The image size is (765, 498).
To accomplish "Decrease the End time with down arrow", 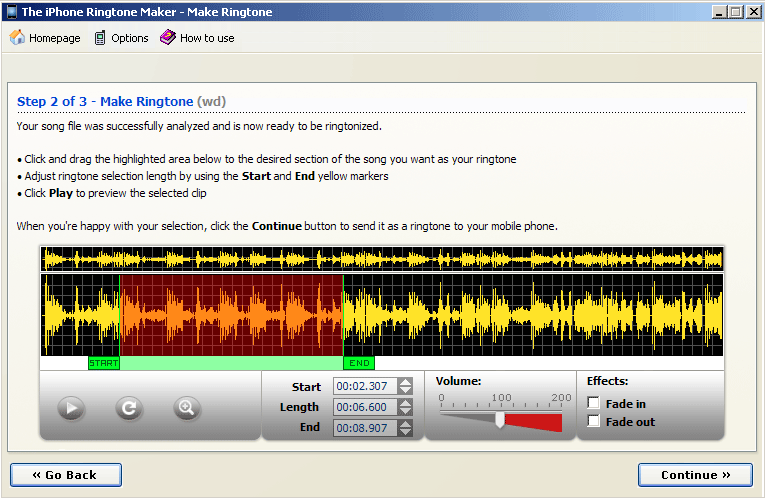I will pos(405,432).
